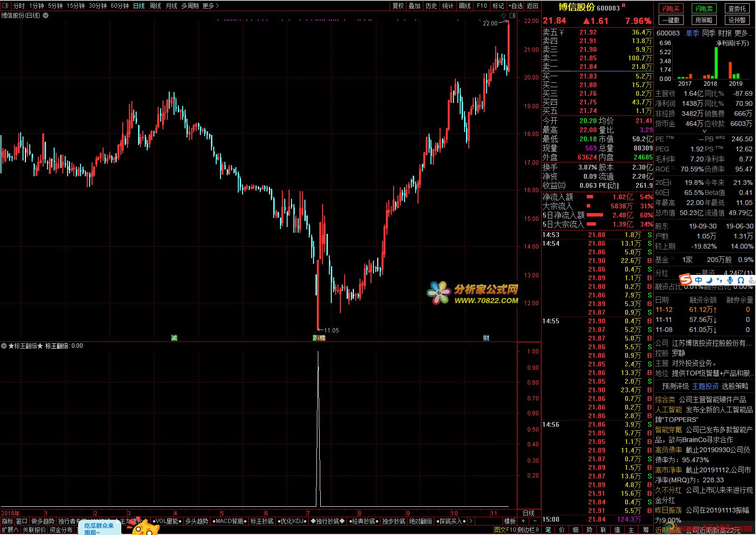The width and height of the screenshot is (756, 535).
Task: Select the 30分钟 period tab
Action: point(98,6)
